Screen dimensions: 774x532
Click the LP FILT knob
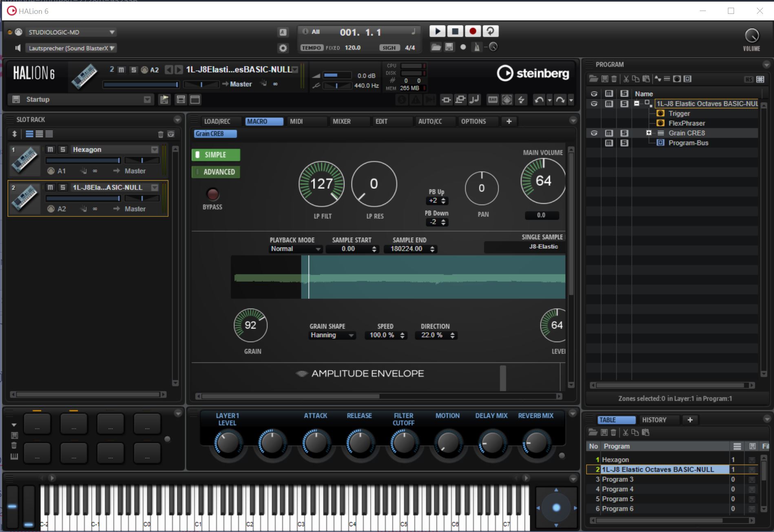point(322,184)
